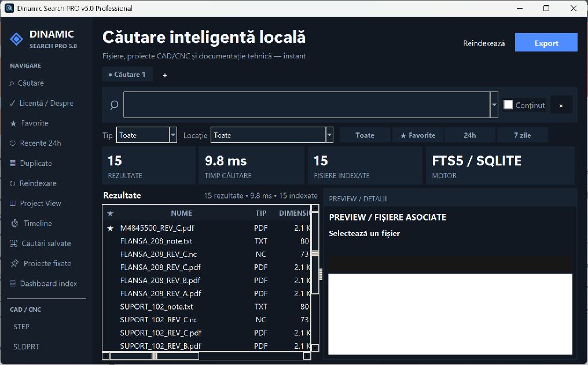
Task: Switch to the Căutare 1 tab
Action: (127, 75)
